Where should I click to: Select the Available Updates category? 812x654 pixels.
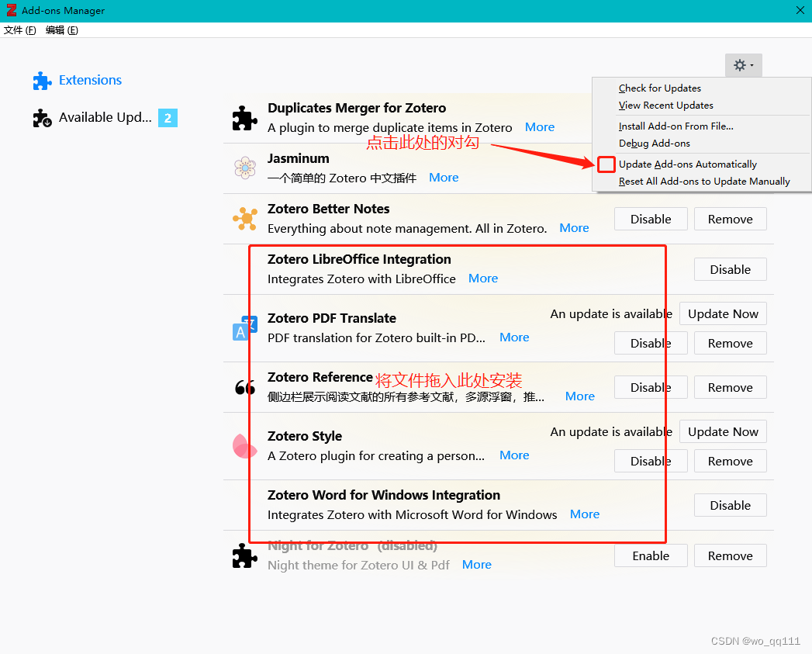pos(105,118)
